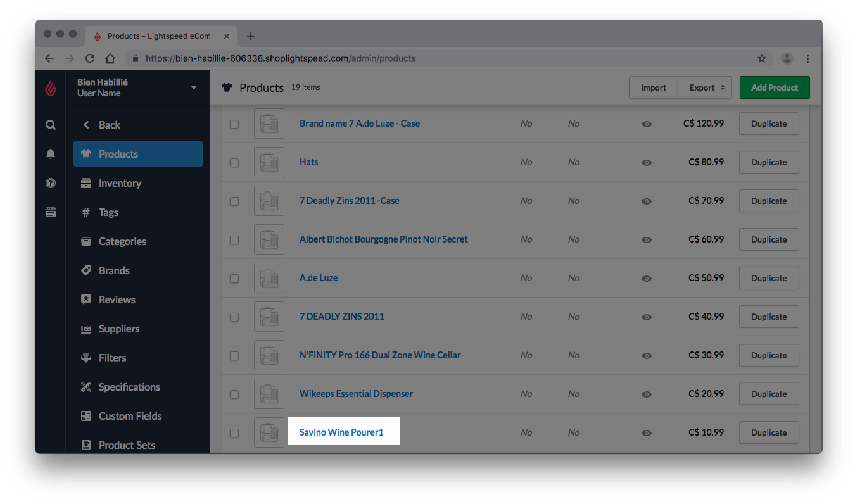Open the browser three-dot menu
This screenshot has height=504, width=857.
point(808,58)
